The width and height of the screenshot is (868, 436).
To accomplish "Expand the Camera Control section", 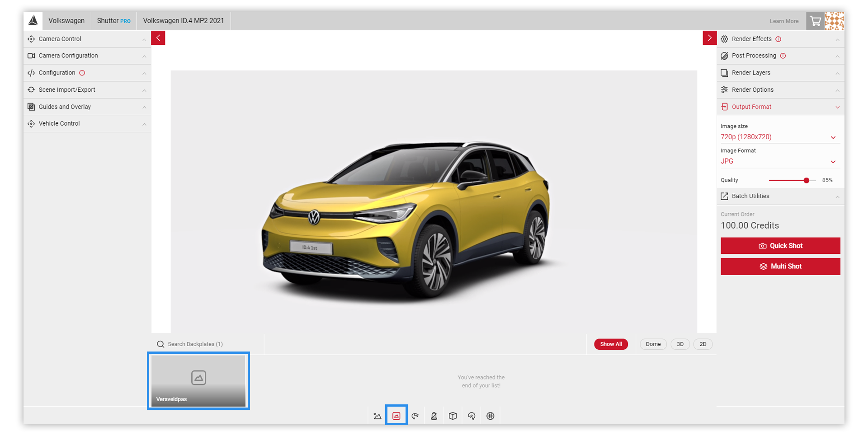I will 87,39.
